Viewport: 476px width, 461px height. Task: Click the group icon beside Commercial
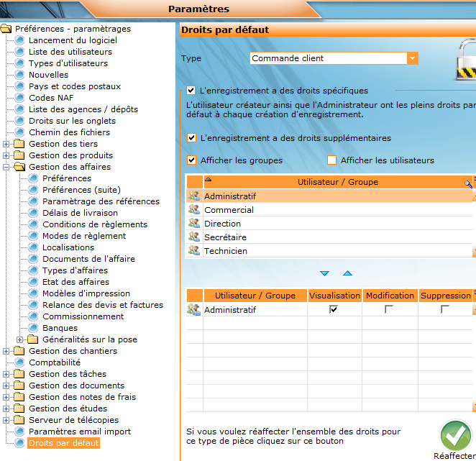tap(194, 209)
